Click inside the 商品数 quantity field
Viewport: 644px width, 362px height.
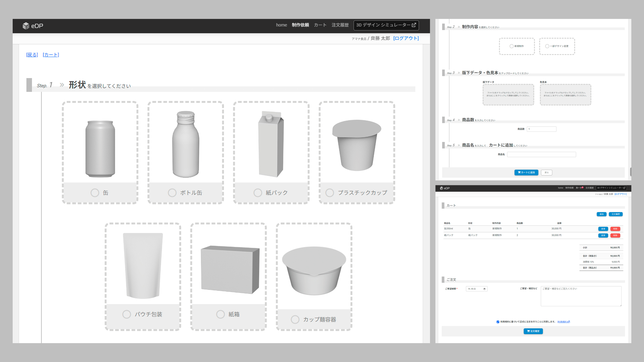(541, 129)
